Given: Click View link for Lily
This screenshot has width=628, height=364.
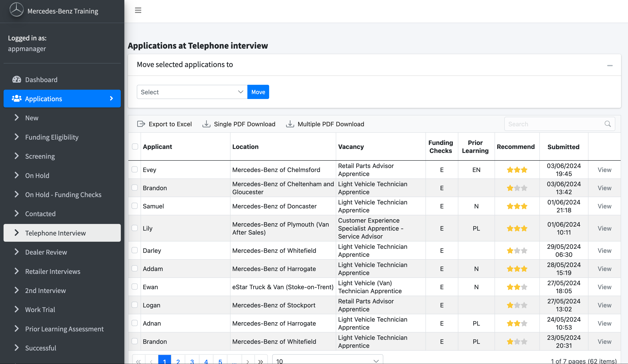Looking at the screenshot, I should coord(604,228).
